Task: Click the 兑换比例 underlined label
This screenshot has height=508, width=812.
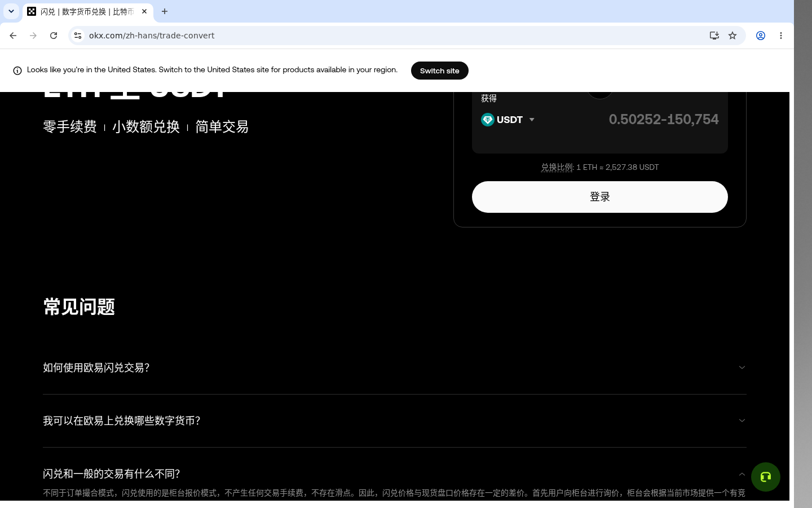Action: (x=557, y=168)
